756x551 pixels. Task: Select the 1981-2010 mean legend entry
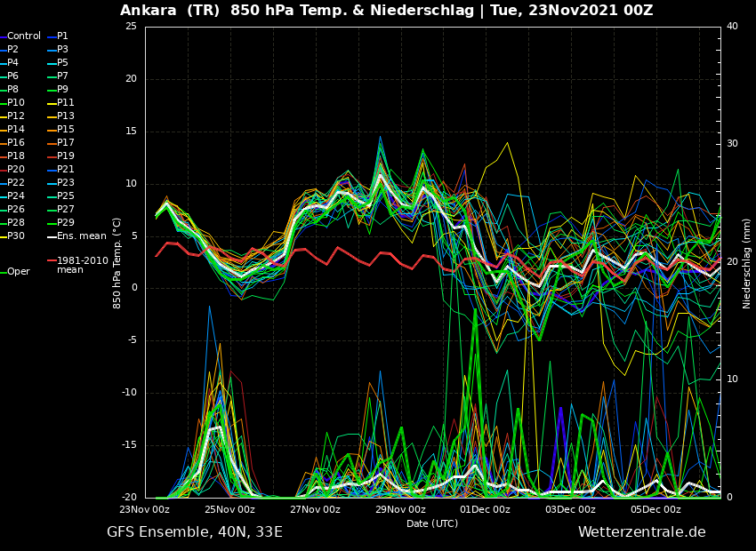point(83,265)
